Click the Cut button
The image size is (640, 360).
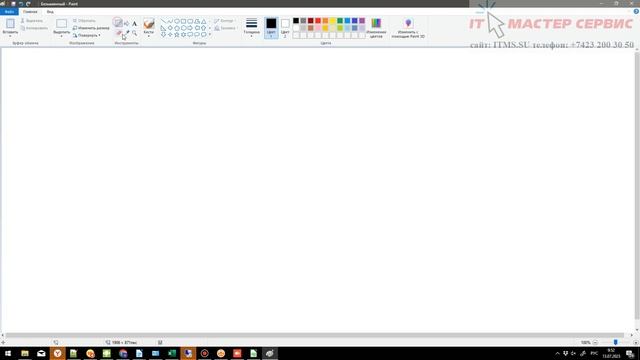pyautogui.click(x=32, y=20)
